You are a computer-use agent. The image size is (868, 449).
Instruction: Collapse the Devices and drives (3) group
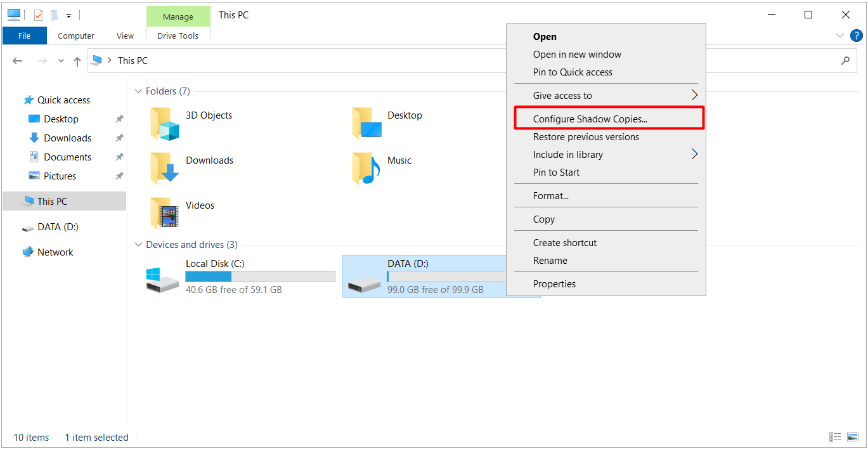(138, 245)
